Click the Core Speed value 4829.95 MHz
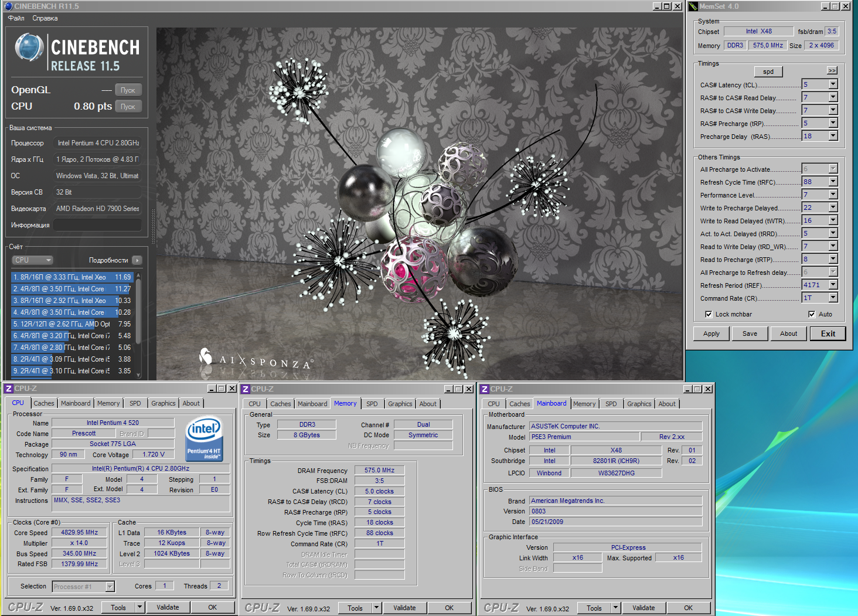858x616 pixels. coord(80,533)
